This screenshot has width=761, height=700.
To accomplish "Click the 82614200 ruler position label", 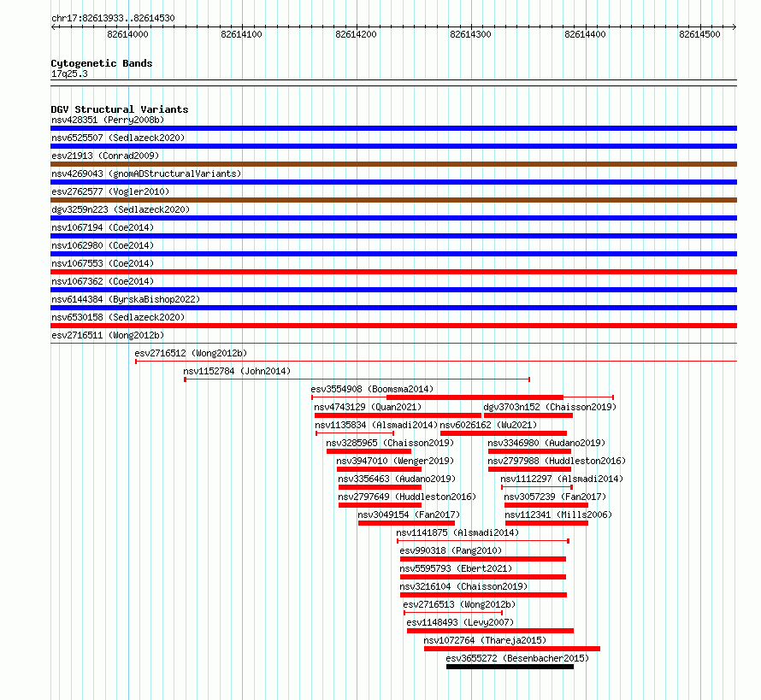I will 356,34.
